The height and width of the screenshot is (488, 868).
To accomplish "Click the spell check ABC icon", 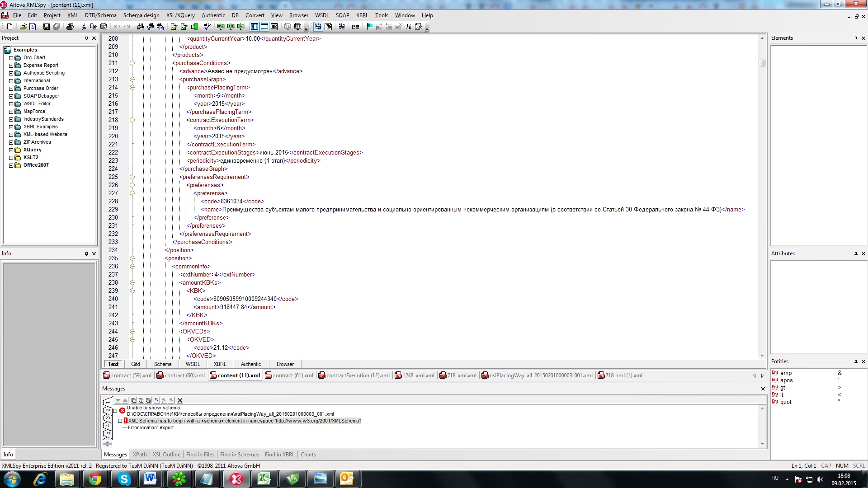I will pyautogui.click(x=207, y=27).
